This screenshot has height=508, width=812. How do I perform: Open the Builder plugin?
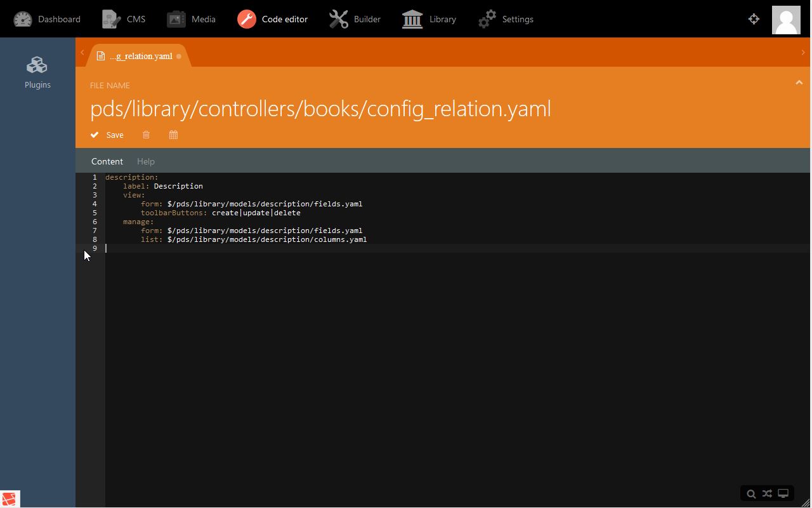click(x=355, y=19)
